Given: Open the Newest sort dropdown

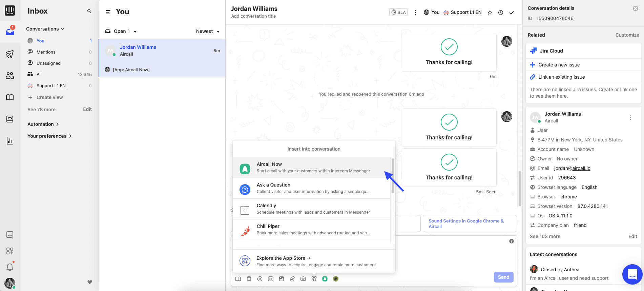Looking at the screenshot, I should tap(208, 31).
